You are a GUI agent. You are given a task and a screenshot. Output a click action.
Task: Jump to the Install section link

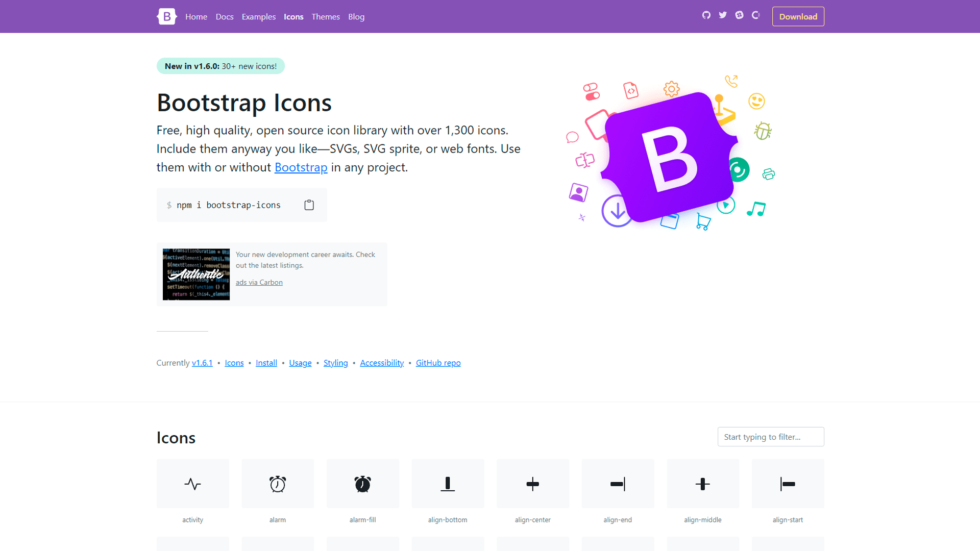pyautogui.click(x=266, y=363)
